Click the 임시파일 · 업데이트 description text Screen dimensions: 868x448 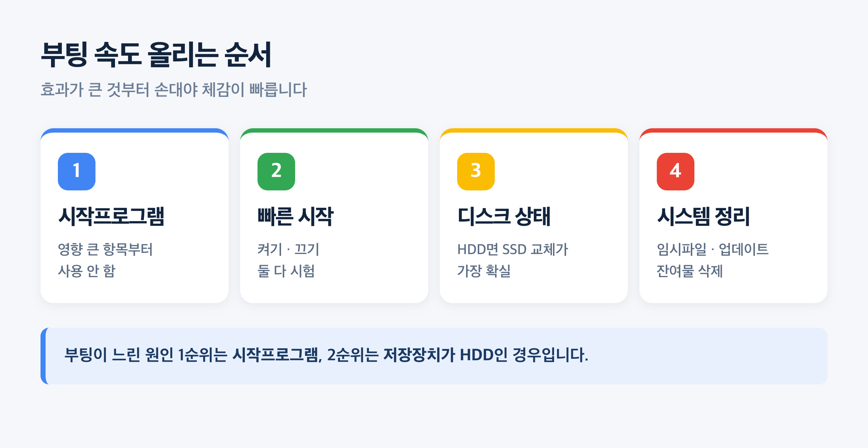coord(712,249)
